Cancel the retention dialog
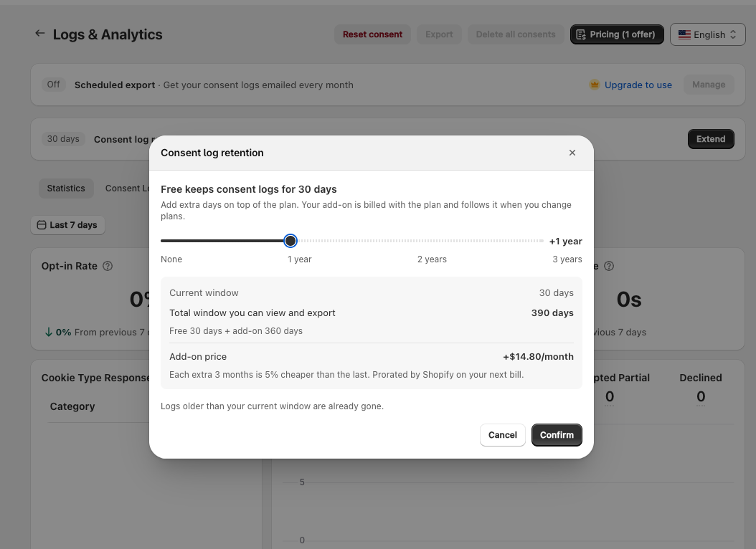Screen dimensions: 756x549 502,435
